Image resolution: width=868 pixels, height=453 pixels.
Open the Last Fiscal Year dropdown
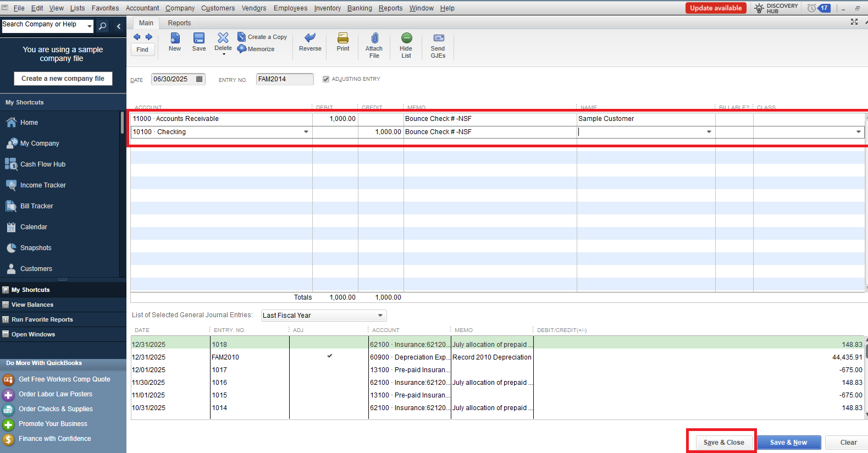tap(380, 316)
